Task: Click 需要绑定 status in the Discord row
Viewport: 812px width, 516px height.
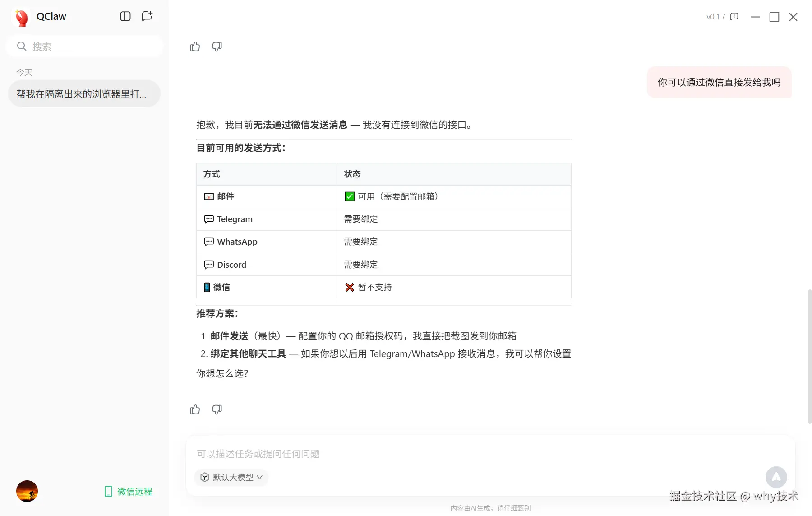Action: coord(454,265)
